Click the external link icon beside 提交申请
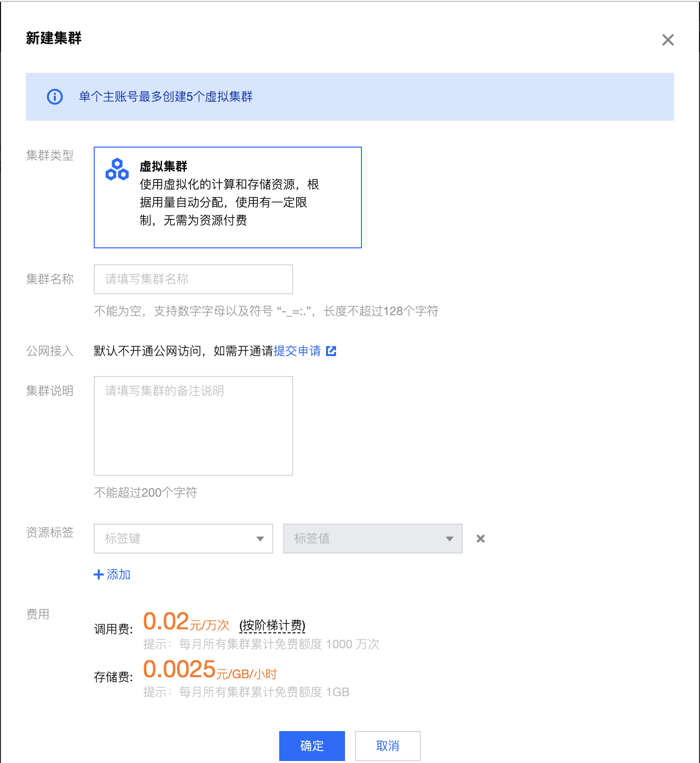The height and width of the screenshot is (763, 700). pyautogui.click(x=331, y=351)
